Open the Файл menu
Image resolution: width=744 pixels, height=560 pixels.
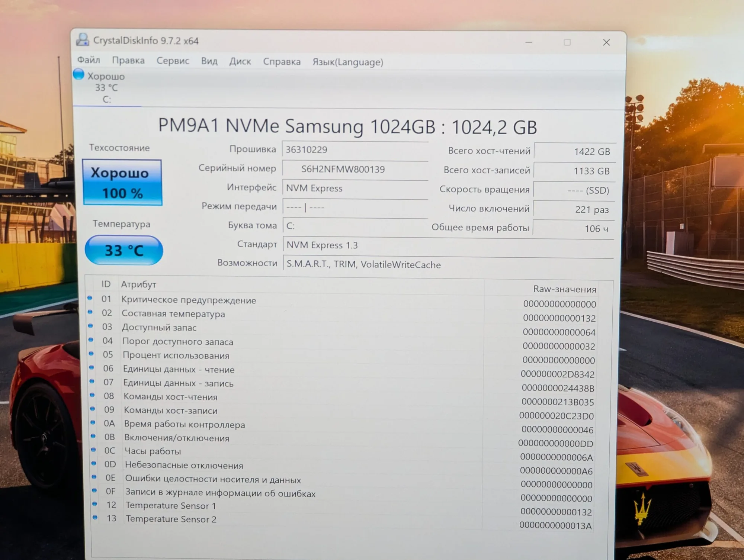point(89,60)
